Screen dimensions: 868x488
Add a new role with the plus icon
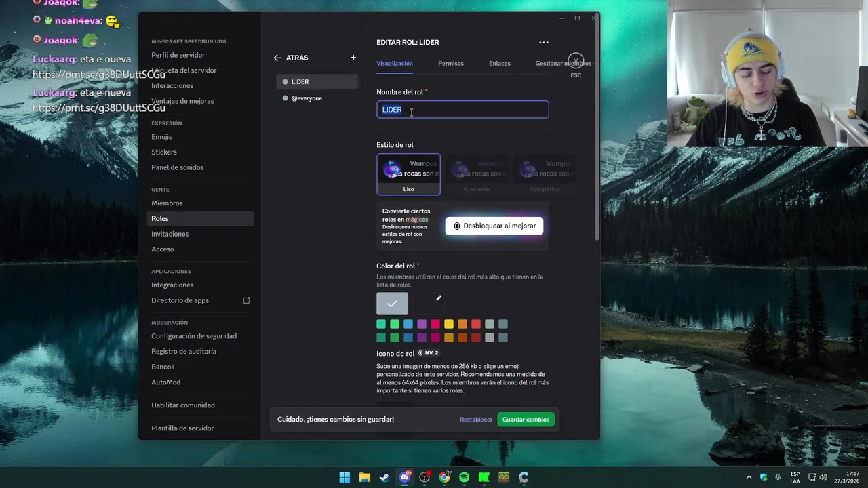click(353, 58)
